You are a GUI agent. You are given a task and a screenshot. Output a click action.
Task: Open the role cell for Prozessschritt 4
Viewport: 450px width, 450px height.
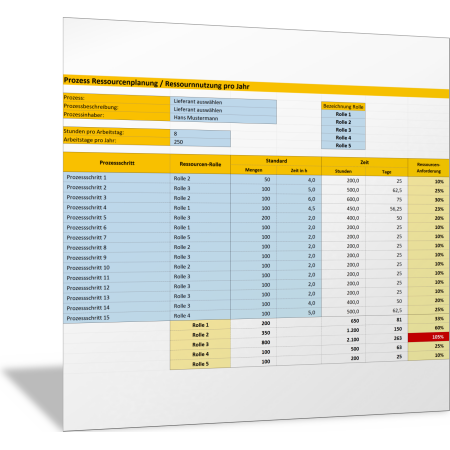pos(200,208)
